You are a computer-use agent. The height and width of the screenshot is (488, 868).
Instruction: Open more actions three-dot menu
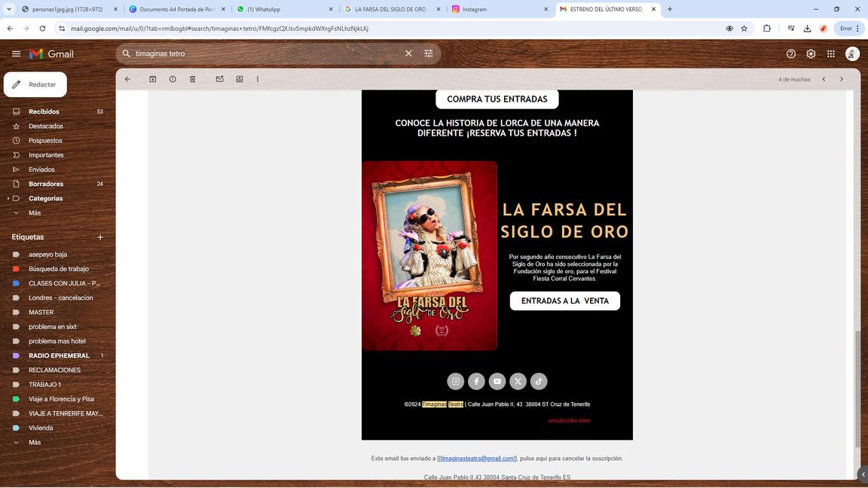258,79
